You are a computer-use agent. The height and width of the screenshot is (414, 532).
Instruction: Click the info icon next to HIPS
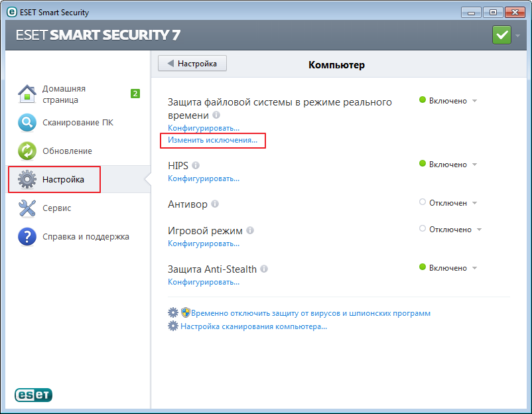coord(196,166)
